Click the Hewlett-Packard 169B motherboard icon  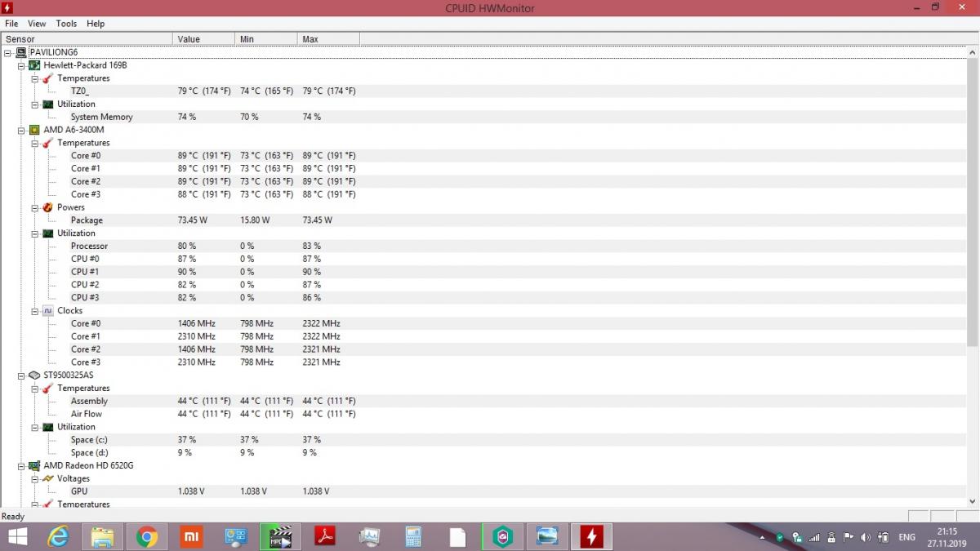click(x=34, y=65)
